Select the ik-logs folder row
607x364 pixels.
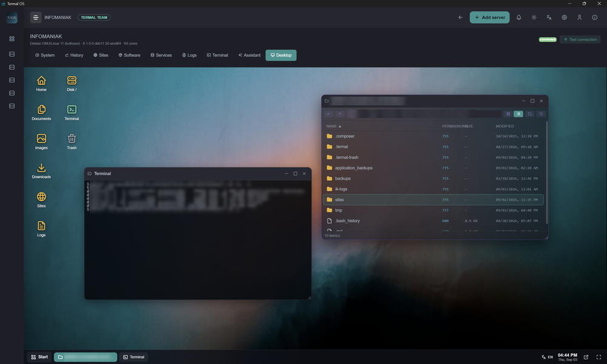tap(433, 189)
